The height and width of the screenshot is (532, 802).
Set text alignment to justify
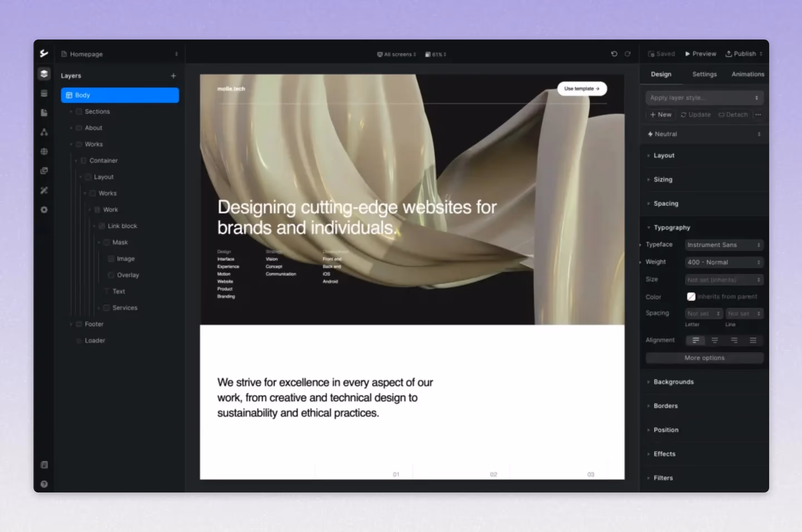pyautogui.click(x=753, y=340)
